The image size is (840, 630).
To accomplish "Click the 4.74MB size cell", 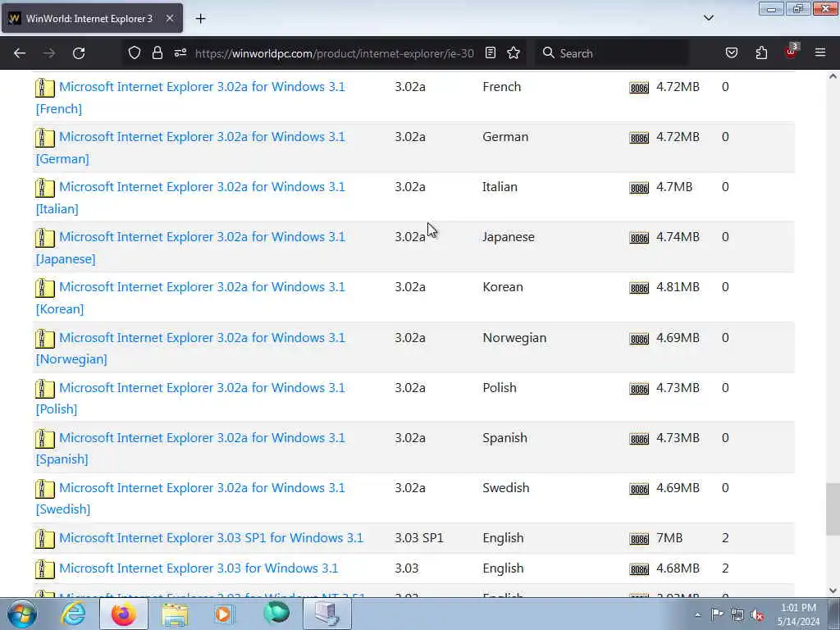I will click(x=678, y=237).
